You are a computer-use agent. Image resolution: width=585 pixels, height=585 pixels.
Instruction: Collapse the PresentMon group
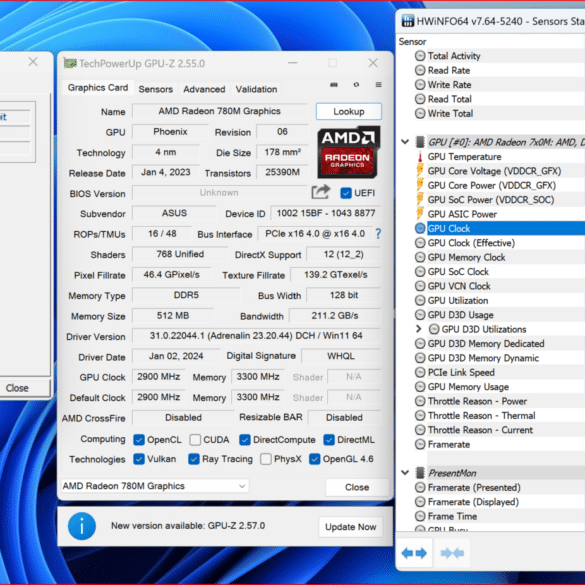tap(406, 473)
